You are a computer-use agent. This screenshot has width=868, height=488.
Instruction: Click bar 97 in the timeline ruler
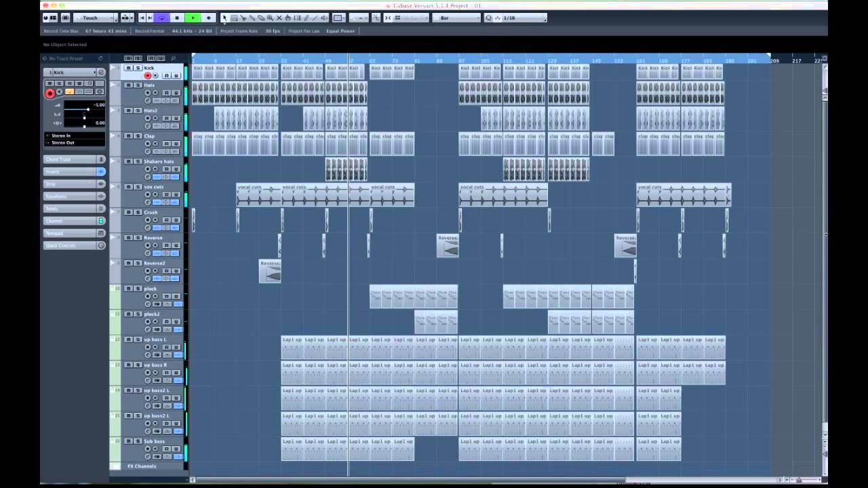coord(461,60)
